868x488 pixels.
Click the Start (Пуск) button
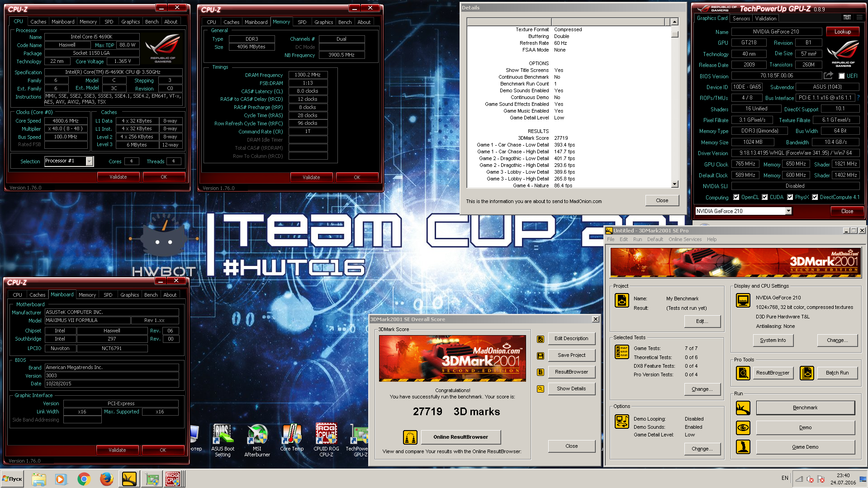tap(13, 479)
